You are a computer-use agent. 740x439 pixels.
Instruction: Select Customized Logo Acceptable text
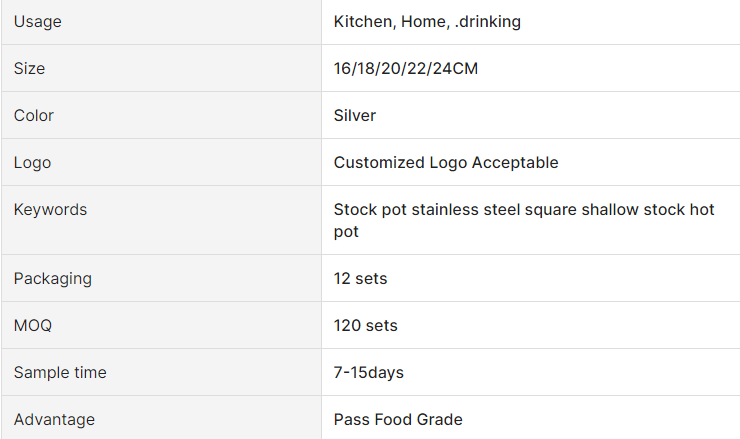click(x=446, y=162)
